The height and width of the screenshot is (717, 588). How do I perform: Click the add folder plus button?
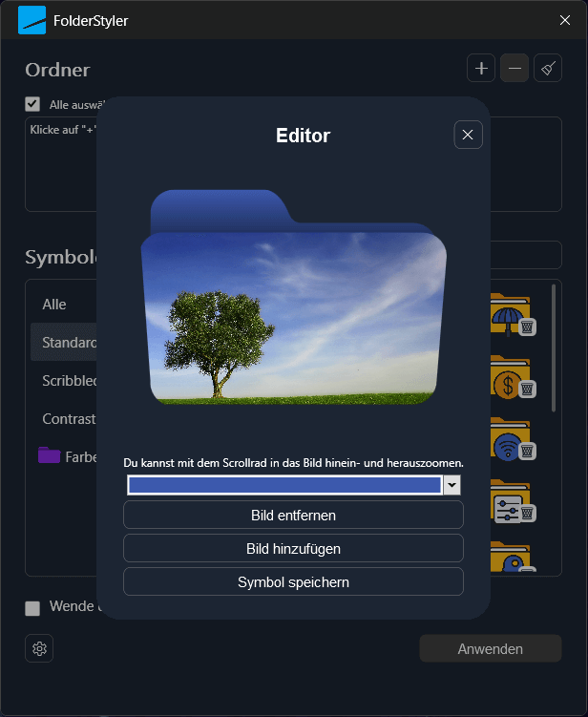[480, 68]
